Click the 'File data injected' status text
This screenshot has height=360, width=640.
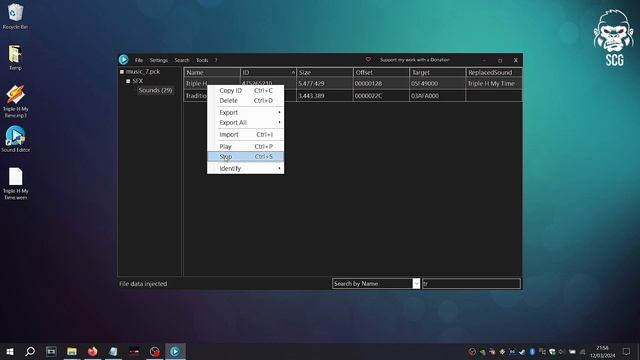click(143, 284)
